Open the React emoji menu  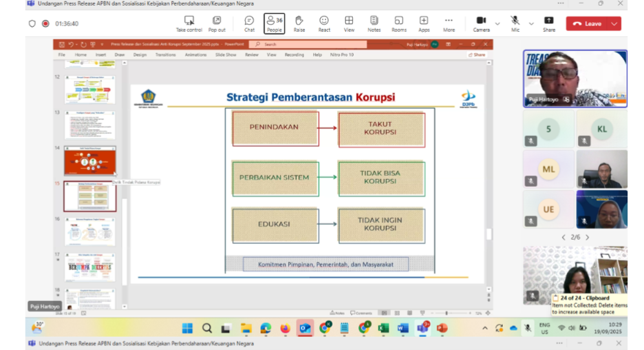324,23
